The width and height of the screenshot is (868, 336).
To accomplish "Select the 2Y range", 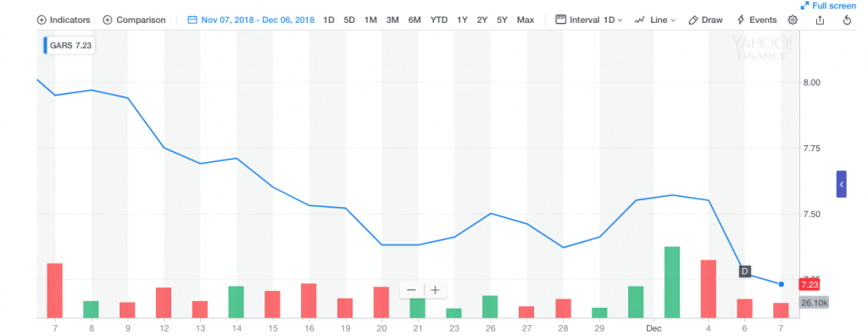I will pyautogui.click(x=482, y=20).
